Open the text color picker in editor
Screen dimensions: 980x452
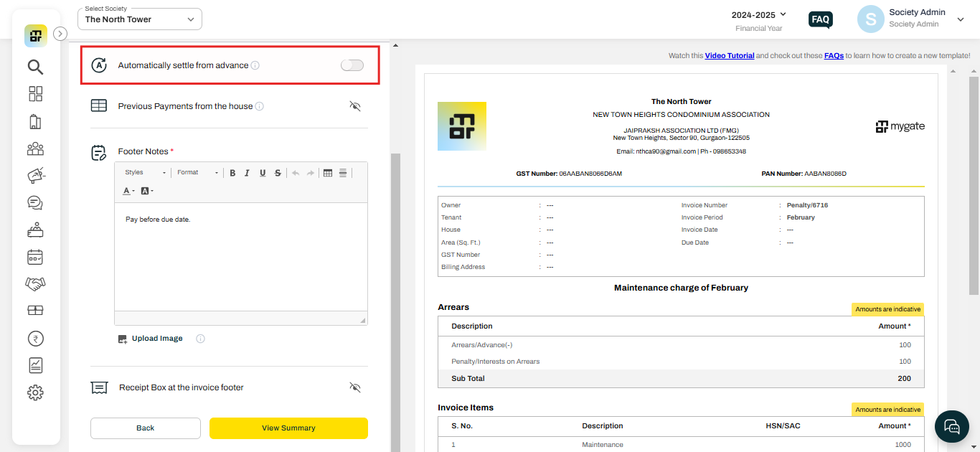click(x=127, y=190)
